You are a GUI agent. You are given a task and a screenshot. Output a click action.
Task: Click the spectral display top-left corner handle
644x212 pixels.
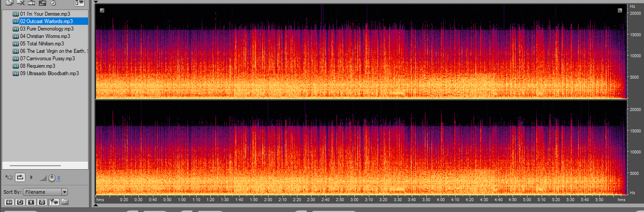102,10
